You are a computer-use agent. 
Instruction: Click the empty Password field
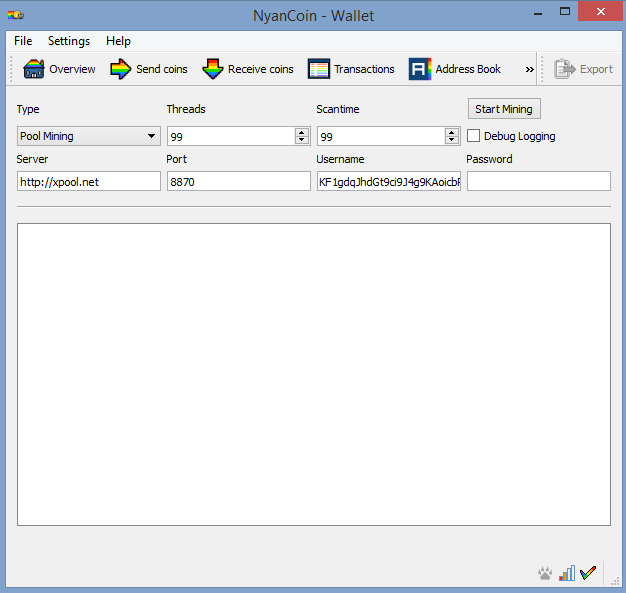(x=539, y=181)
